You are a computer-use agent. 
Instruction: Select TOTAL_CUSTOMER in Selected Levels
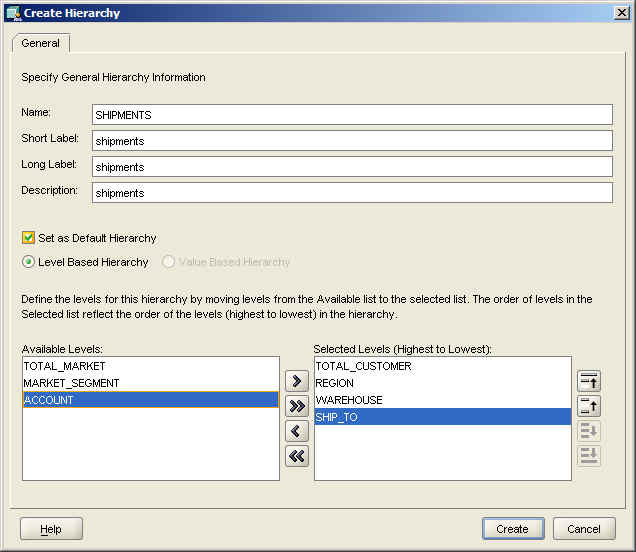point(443,366)
